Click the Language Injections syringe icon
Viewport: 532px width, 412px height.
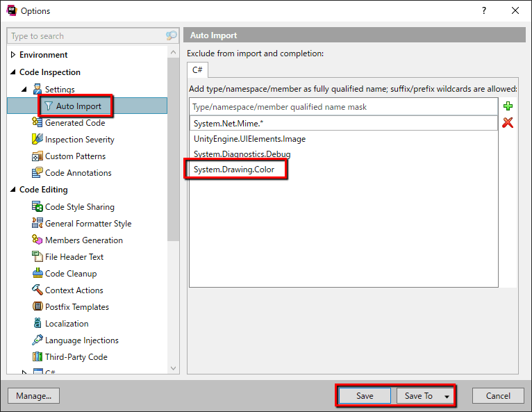(37, 339)
